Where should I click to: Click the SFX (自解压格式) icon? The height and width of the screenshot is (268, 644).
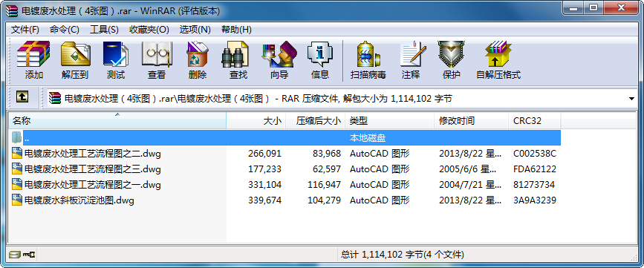tap(498, 54)
